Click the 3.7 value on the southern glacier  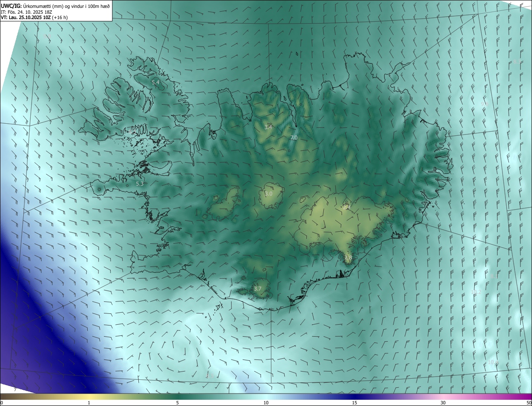(x=257, y=289)
